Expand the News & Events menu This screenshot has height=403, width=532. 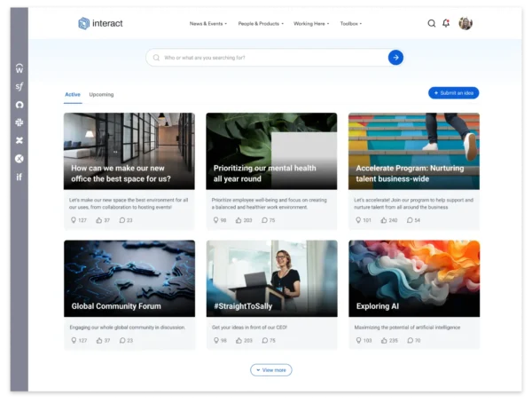207,23
